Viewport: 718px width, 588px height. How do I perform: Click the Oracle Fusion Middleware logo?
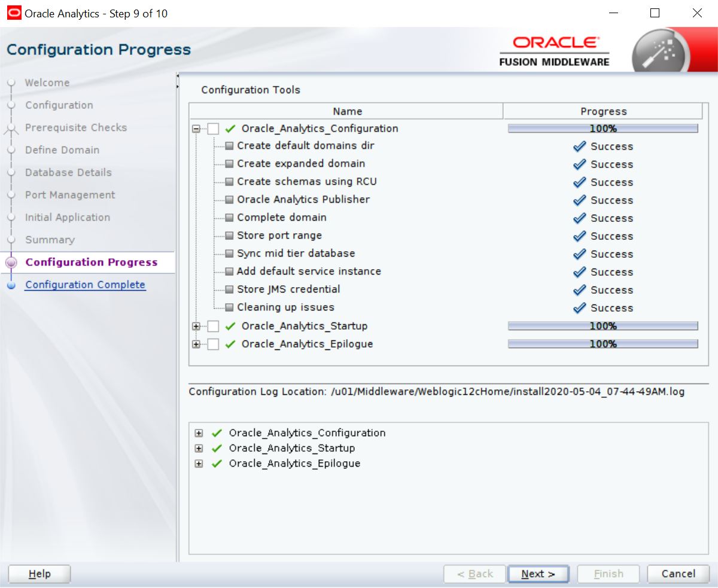tap(555, 51)
